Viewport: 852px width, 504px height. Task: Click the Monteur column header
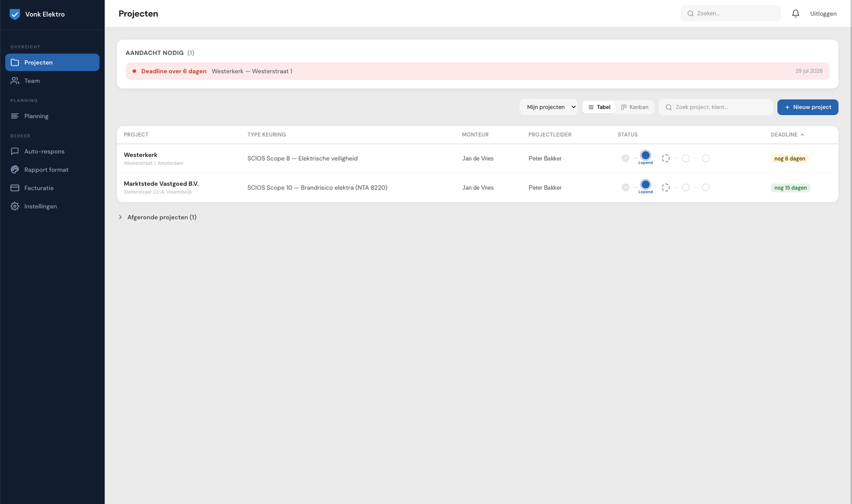475,135
